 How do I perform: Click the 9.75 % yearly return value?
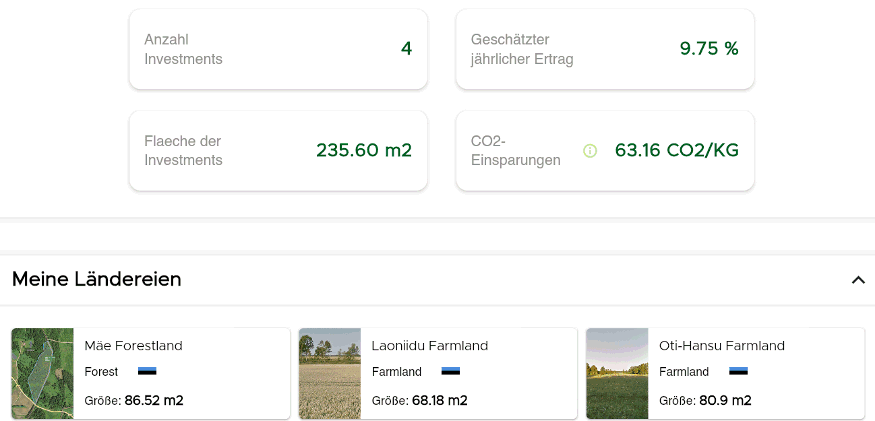pos(709,49)
